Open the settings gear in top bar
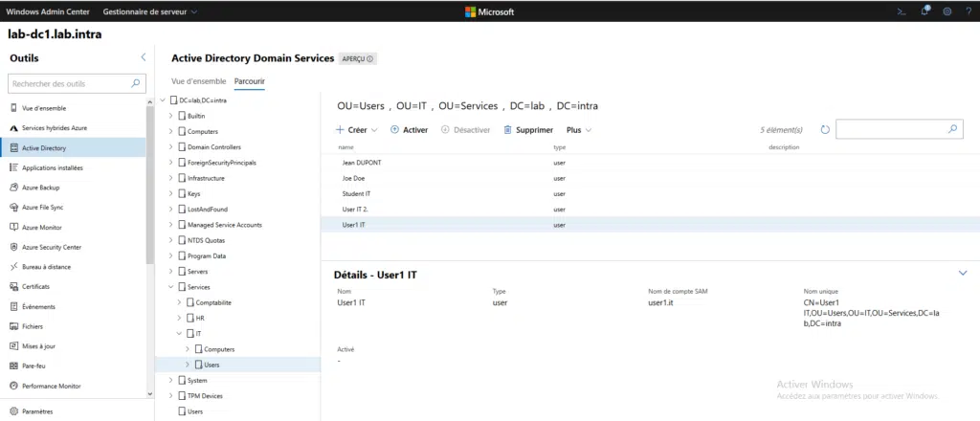 coord(947,11)
